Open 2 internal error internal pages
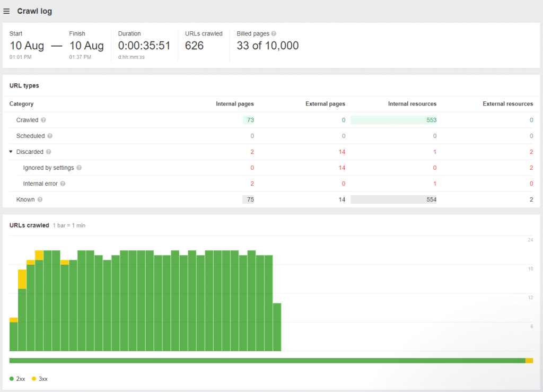This screenshot has width=543, height=392. 252,184
